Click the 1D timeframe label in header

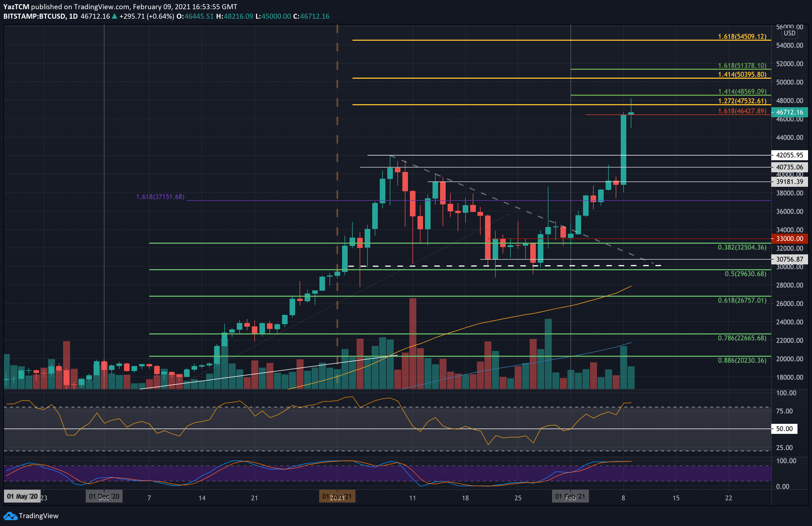pos(73,16)
